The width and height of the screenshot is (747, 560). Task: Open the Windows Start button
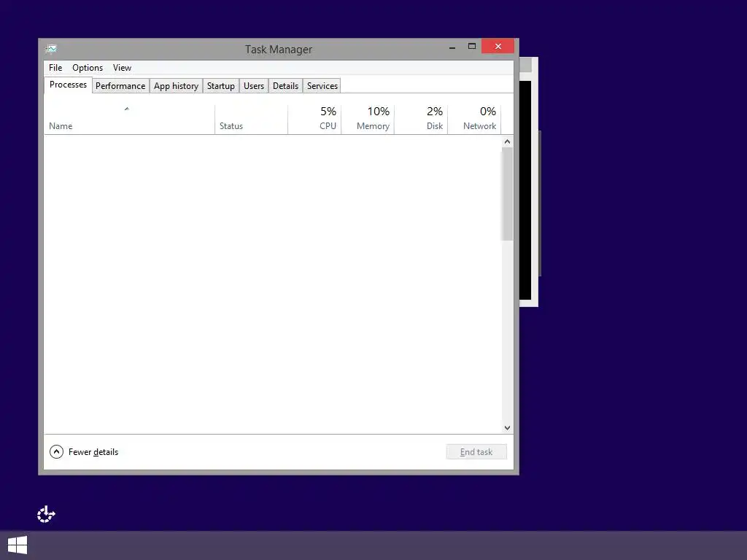point(18,545)
